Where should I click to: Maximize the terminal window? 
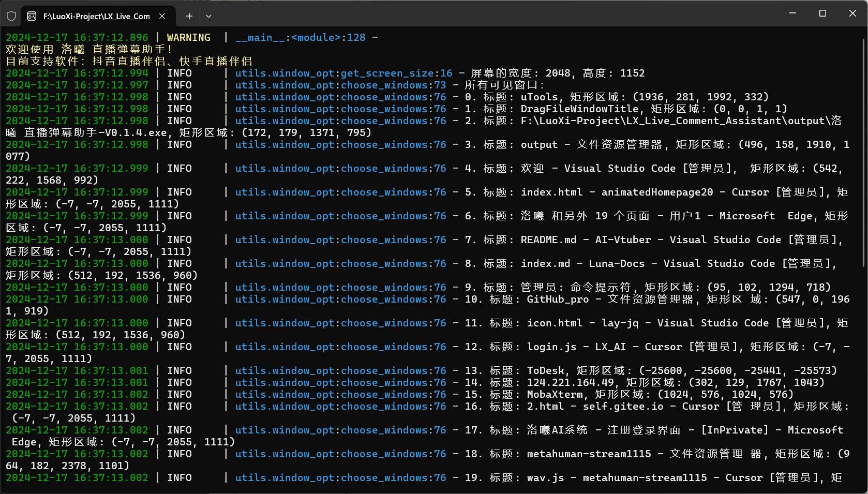tap(822, 13)
